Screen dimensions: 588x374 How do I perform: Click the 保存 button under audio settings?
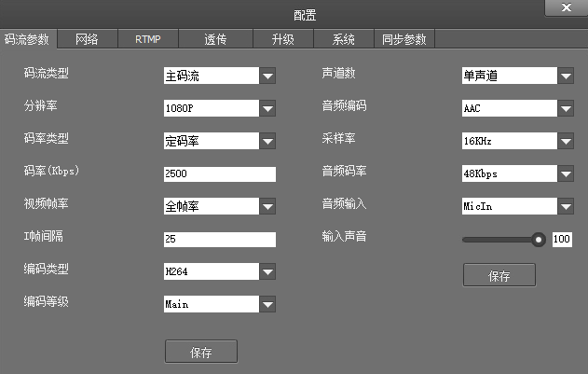pos(499,275)
